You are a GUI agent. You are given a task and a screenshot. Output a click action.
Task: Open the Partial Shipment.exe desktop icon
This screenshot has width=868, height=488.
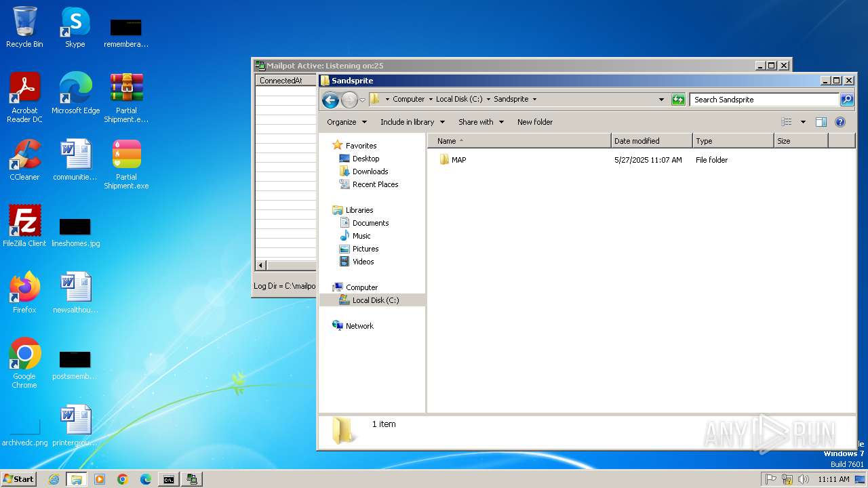(x=126, y=164)
